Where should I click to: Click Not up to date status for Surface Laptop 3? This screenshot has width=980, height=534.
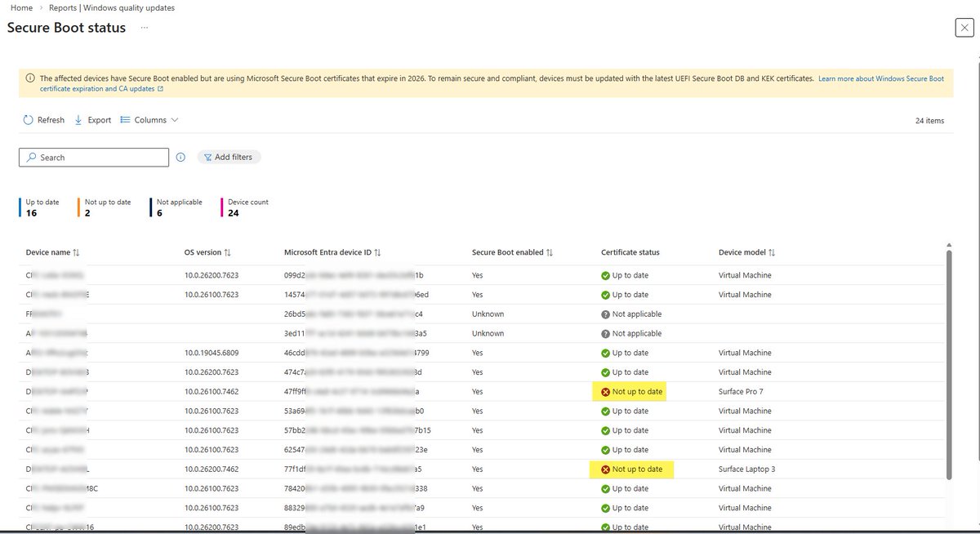pyautogui.click(x=632, y=469)
